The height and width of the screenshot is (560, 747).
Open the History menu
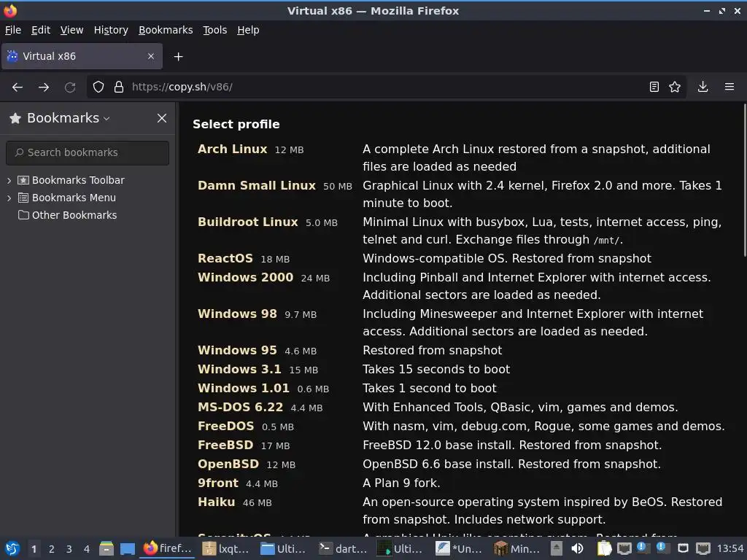[111, 30]
